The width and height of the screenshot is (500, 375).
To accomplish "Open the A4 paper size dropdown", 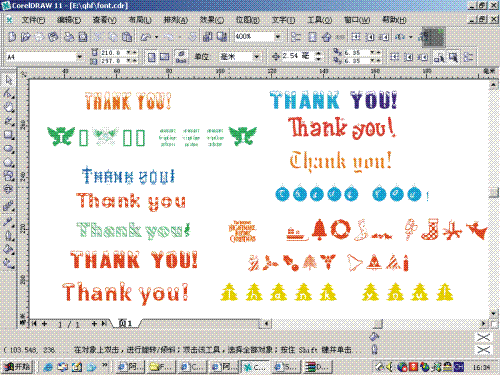I will click(x=79, y=57).
